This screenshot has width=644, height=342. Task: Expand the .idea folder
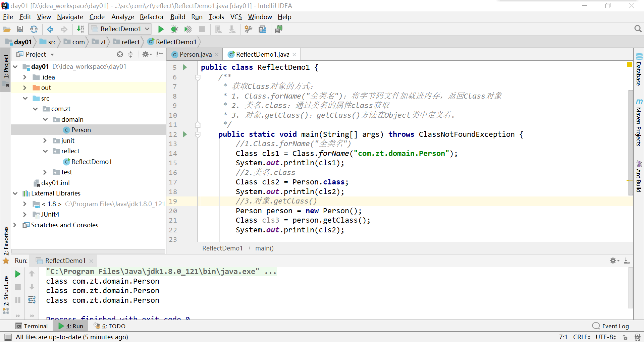24,77
